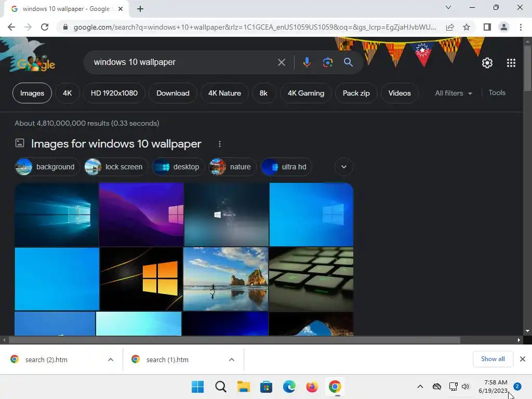Expand search tabs dropdown in title bar

point(448,7)
